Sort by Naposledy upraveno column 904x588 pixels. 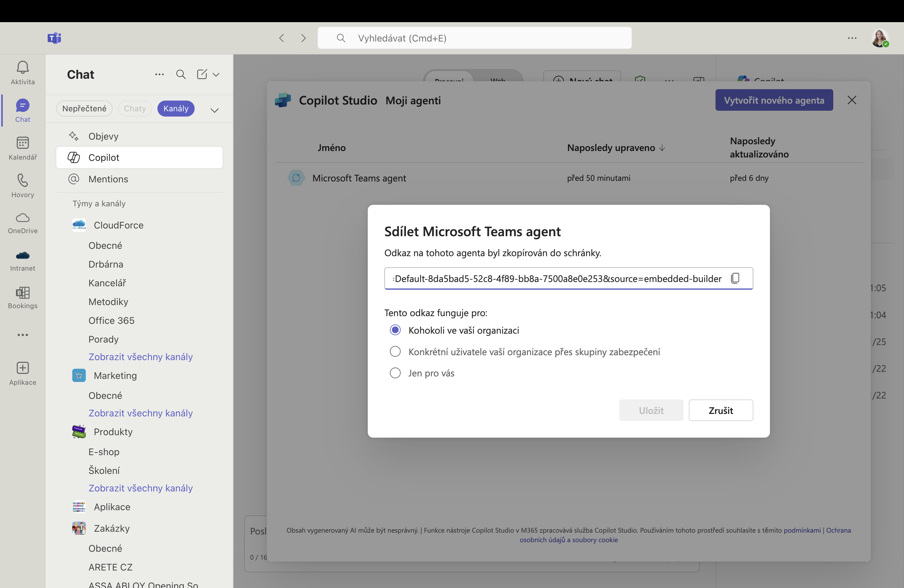(x=616, y=148)
